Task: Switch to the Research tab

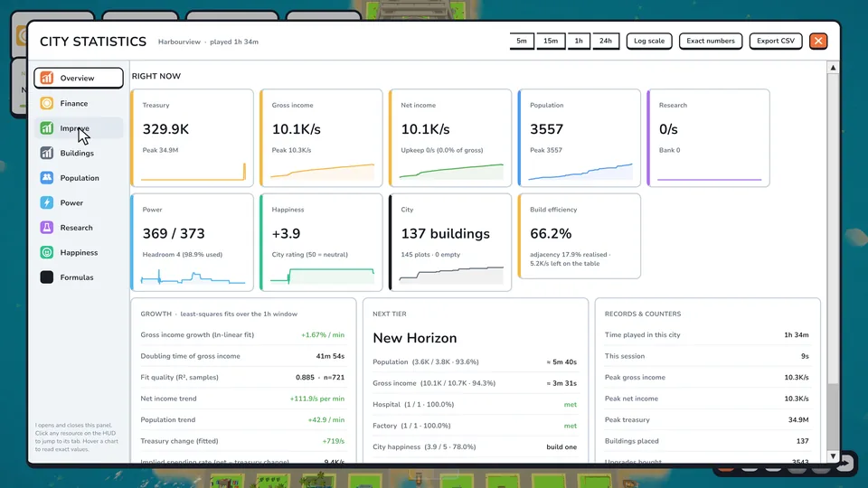Action: [x=79, y=228]
